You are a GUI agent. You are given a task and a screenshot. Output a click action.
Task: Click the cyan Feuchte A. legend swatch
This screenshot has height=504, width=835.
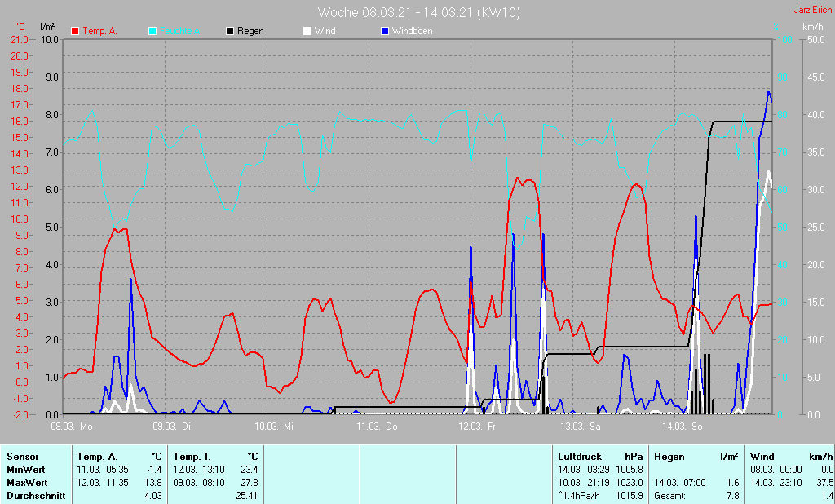(x=152, y=32)
